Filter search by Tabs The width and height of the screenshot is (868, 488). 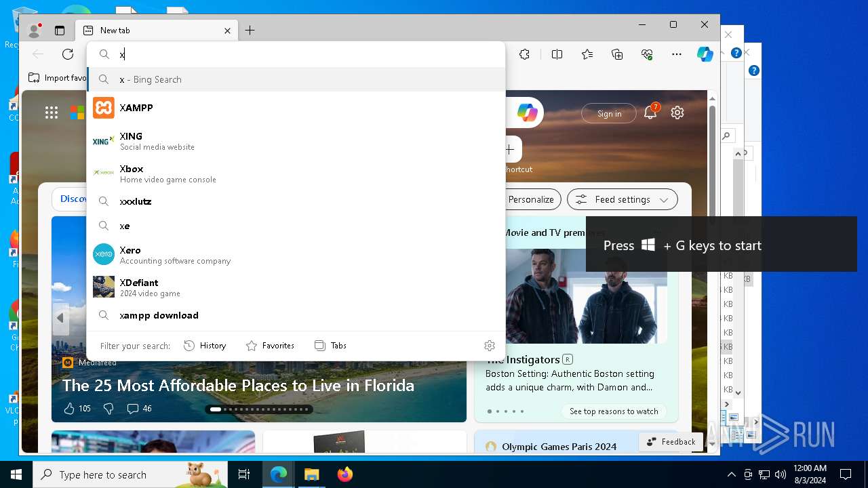330,346
